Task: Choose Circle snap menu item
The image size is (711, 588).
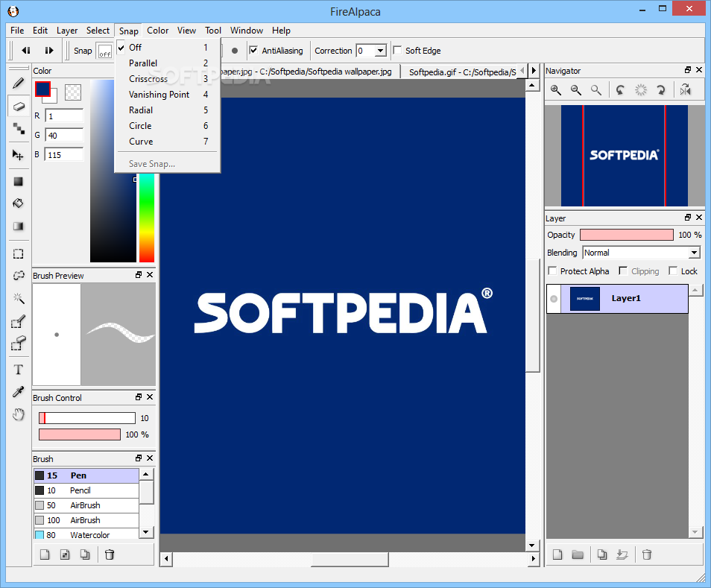Action: (168, 126)
